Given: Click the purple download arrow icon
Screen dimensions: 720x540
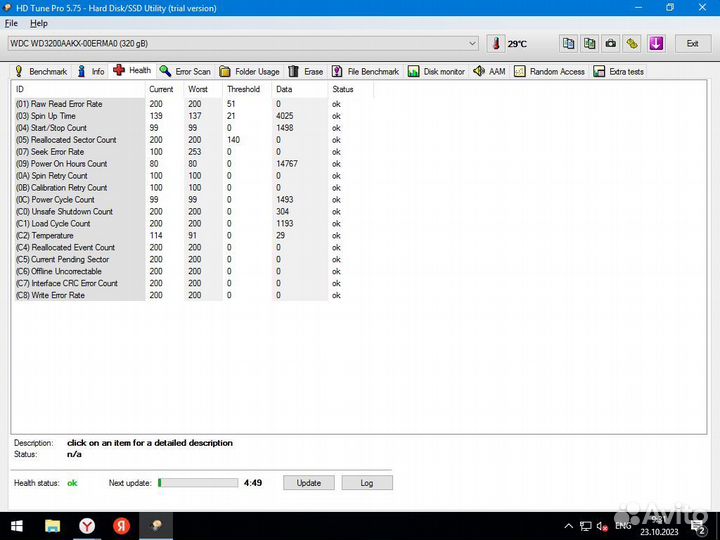Looking at the screenshot, I should click(656, 44).
